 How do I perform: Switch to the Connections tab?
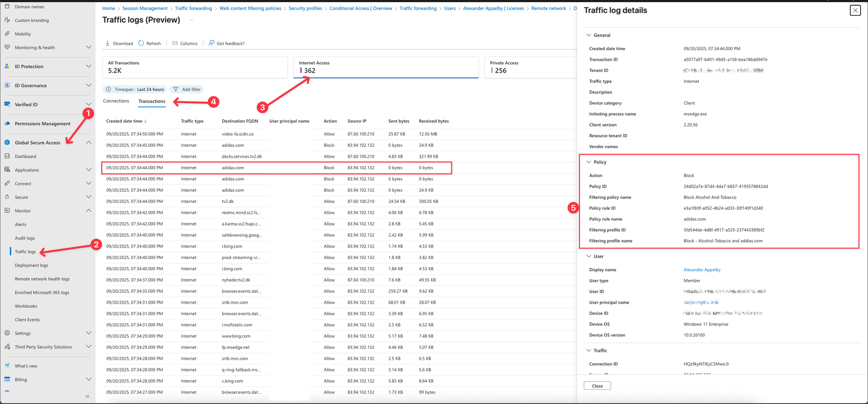coord(116,101)
